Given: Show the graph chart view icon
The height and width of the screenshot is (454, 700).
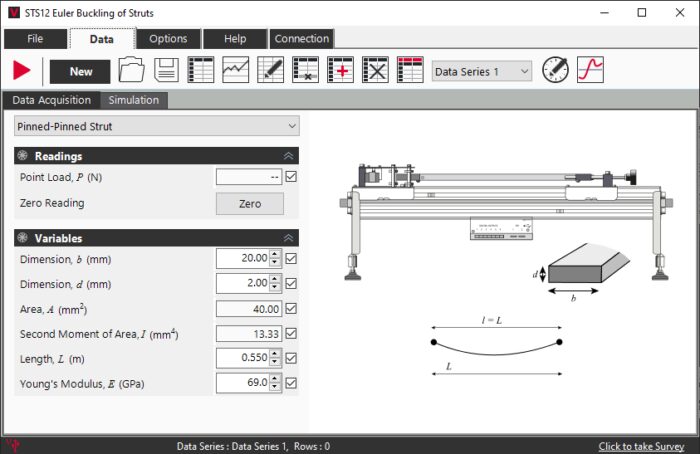Looking at the screenshot, I should click(236, 70).
